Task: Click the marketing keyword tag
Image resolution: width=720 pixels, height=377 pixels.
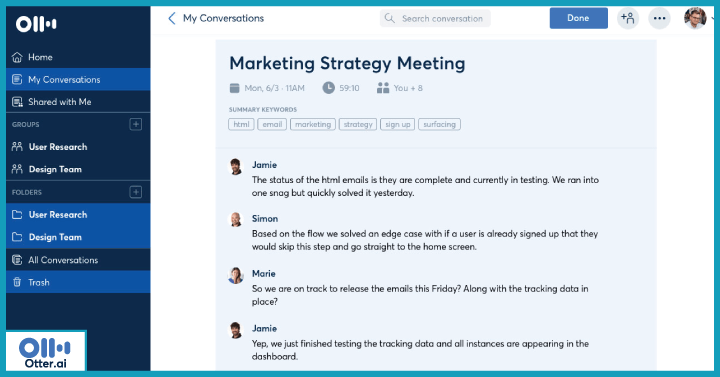Action: point(313,124)
